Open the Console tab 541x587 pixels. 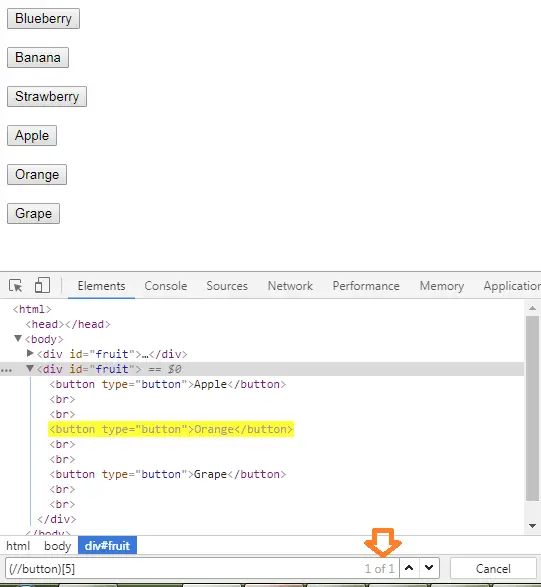click(x=165, y=286)
